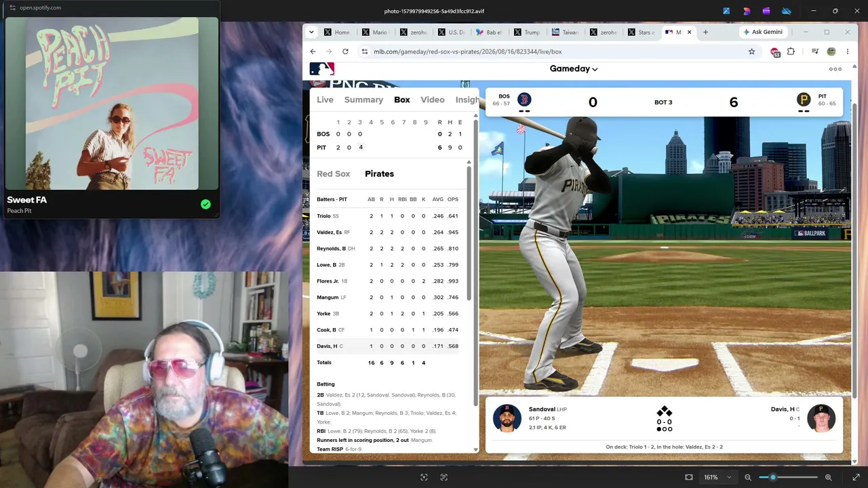
Task: Adjust the photo viewer zoom slider
Action: (788, 477)
